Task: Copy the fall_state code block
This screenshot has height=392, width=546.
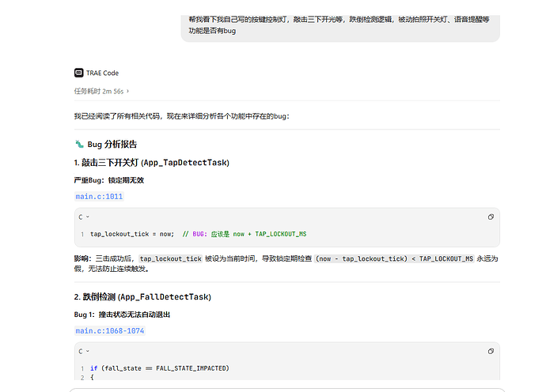Action: pyautogui.click(x=491, y=352)
